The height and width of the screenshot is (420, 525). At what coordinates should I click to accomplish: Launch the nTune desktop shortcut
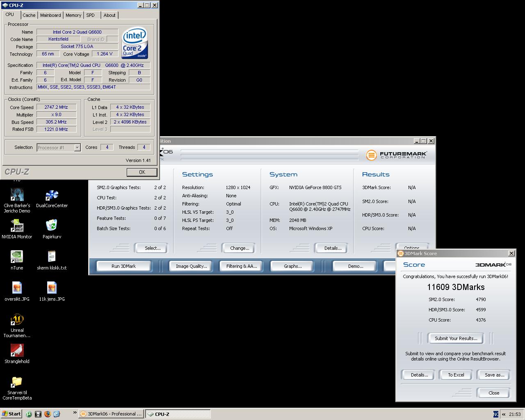coord(17,257)
